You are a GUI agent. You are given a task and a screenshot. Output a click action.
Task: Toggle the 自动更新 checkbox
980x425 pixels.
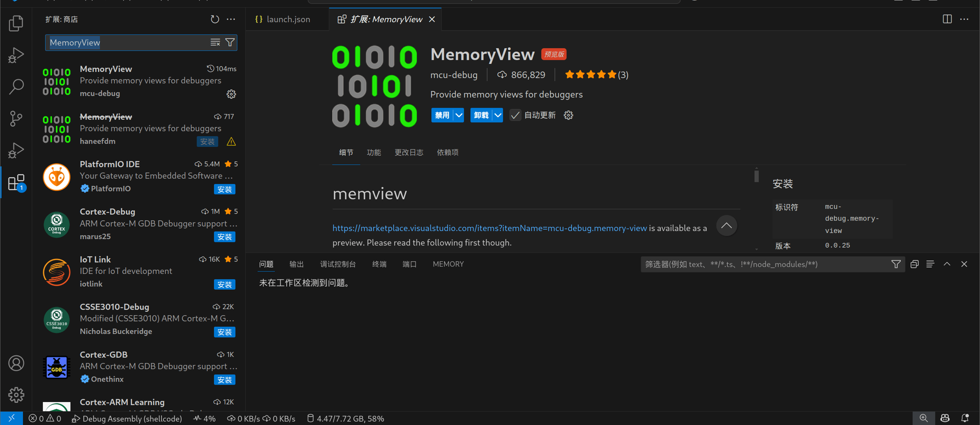point(515,115)
